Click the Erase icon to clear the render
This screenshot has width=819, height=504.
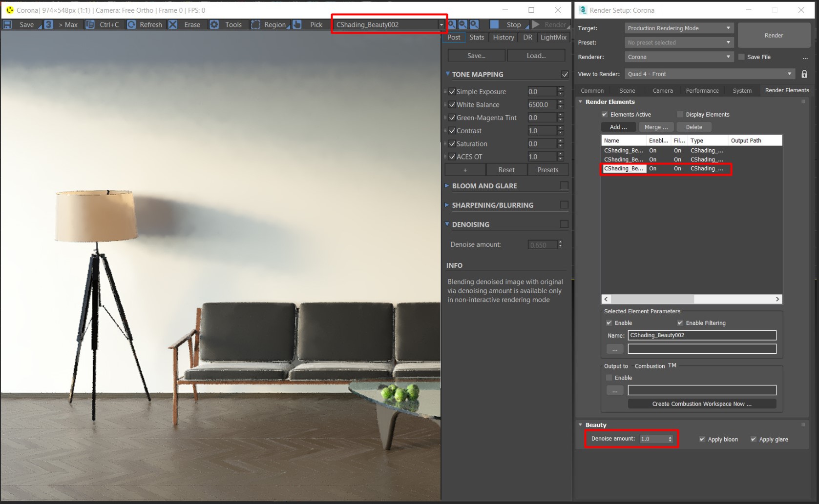pyautogui.click(x=172, y=24)
